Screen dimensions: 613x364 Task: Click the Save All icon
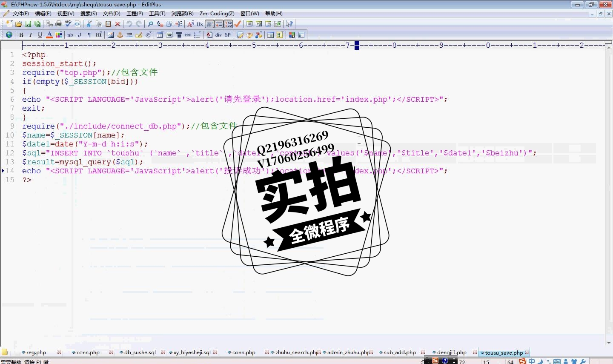(x=37, y=24)
